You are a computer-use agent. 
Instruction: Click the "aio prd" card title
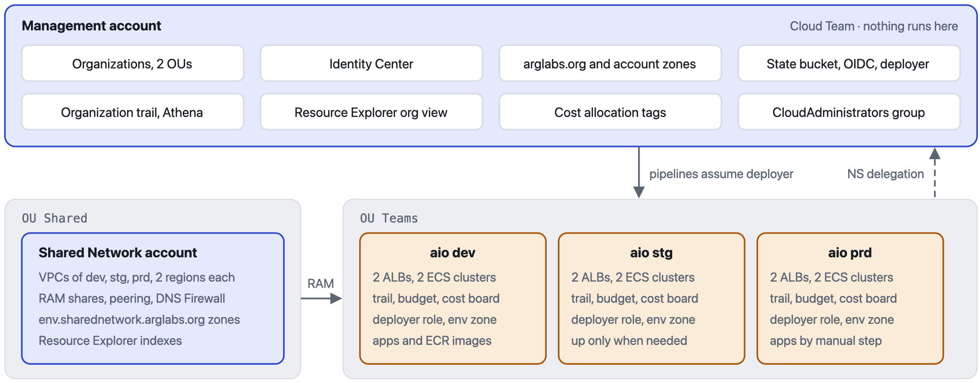point(850,253)
